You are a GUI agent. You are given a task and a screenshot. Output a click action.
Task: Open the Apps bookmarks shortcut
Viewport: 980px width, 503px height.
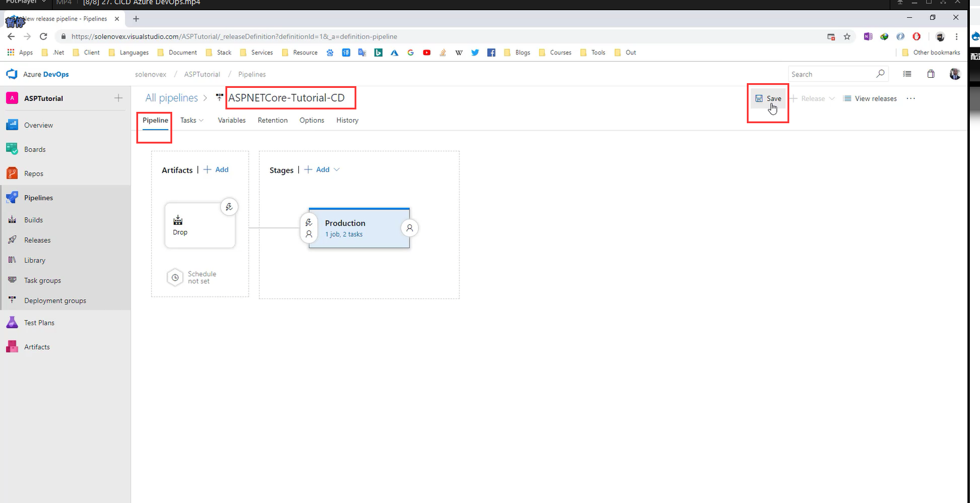point(20,53)
